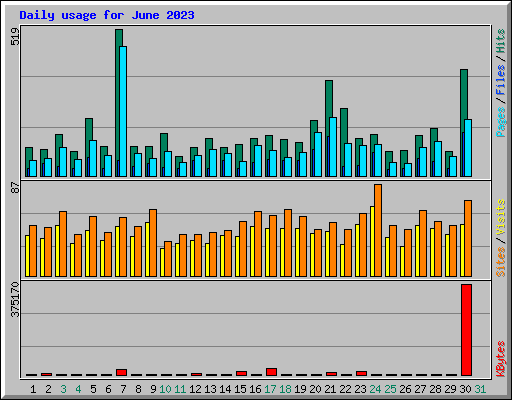Click day label 21 on the x-axis
The height and width of the screenshot is (400, 512).
tap(330, 389)
